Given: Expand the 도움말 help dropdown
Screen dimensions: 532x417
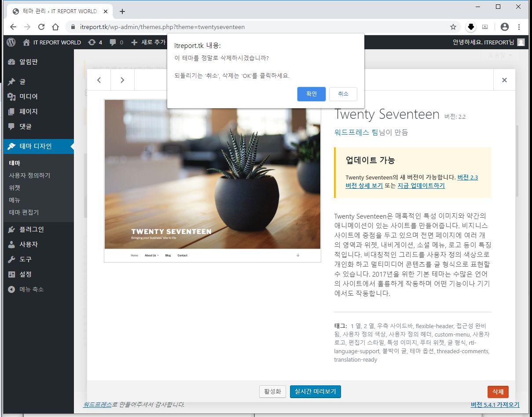Looking at the screenshot, I should (x=501, y=55).
